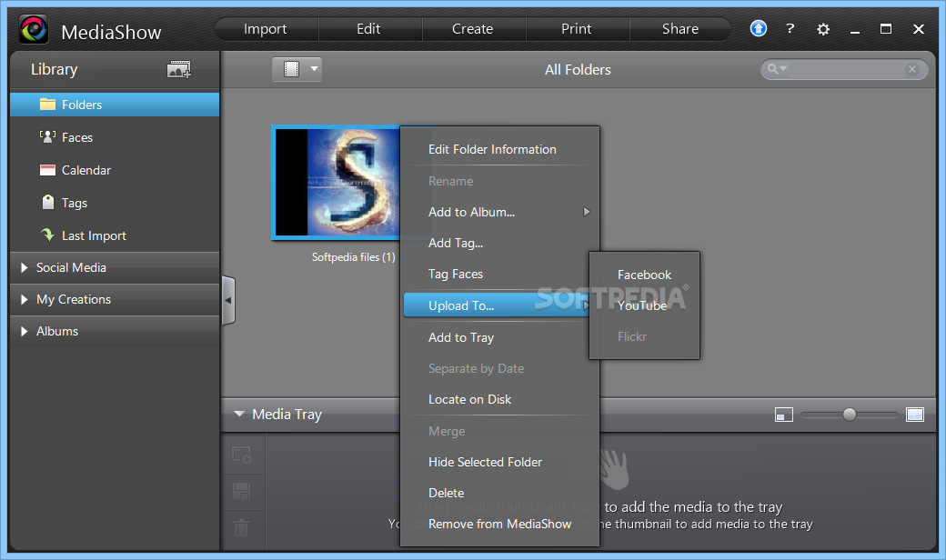Viewport: 946px width, 560px height.
Task: Maximize the MediaShow window
Action: pyautogui.click(x=886, y=28)
